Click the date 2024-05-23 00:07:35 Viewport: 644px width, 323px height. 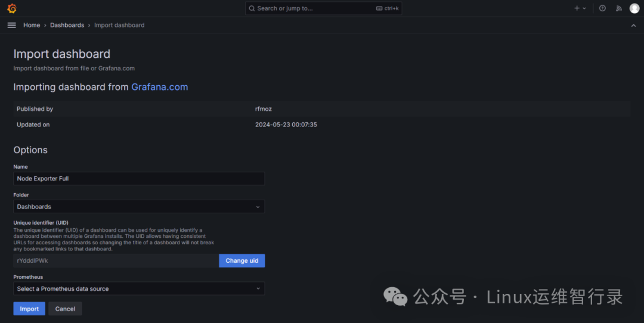(x=286, y=125)
